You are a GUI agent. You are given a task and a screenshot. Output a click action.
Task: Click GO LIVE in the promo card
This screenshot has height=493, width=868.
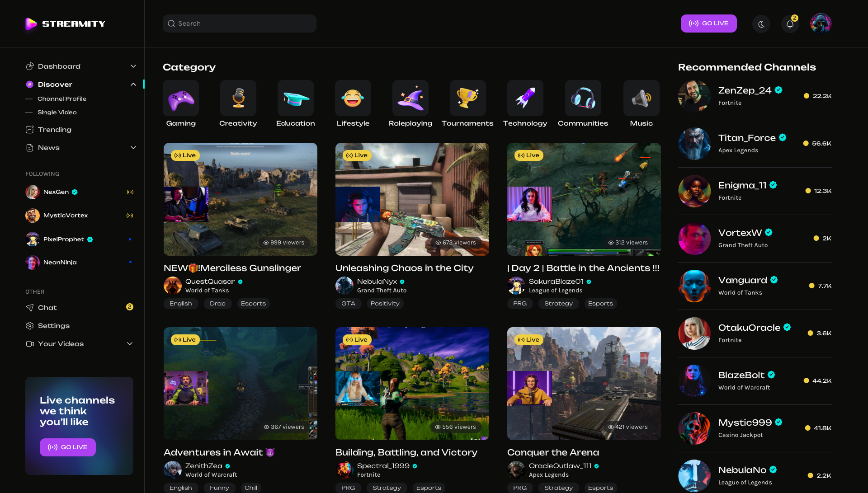[x=67, y=447]
